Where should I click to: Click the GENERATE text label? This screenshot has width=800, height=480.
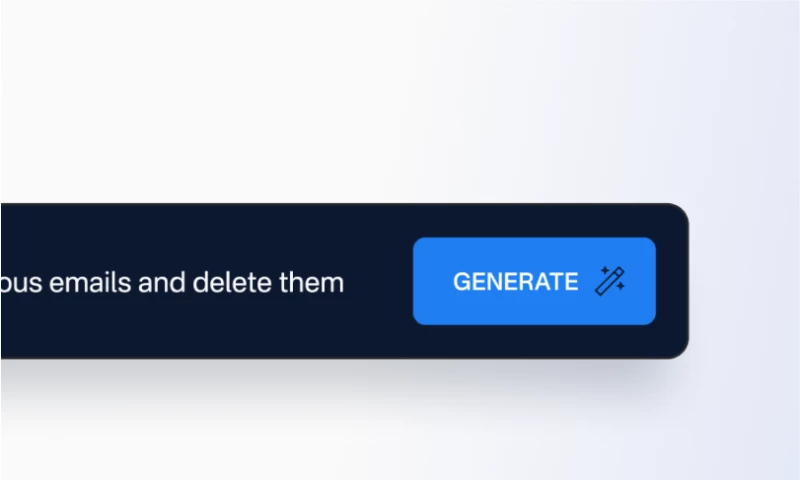515,282
